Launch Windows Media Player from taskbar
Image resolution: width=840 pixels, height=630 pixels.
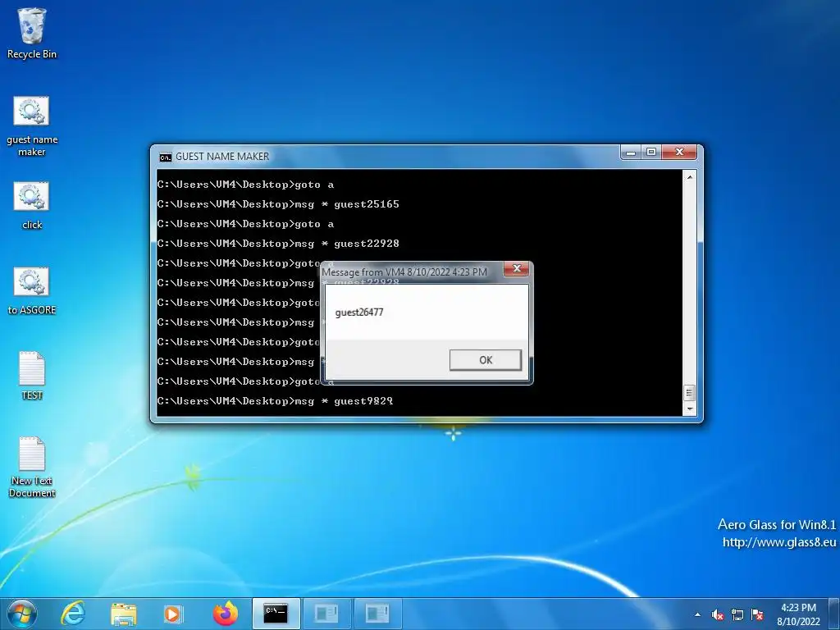(x=173, y=614)
